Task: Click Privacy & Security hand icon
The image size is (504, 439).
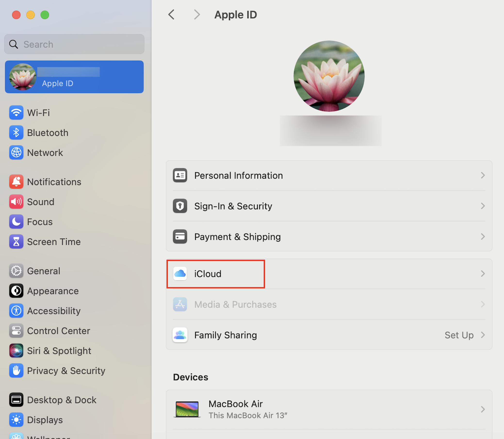Action: pyautogui.click(x=16, y=371)
